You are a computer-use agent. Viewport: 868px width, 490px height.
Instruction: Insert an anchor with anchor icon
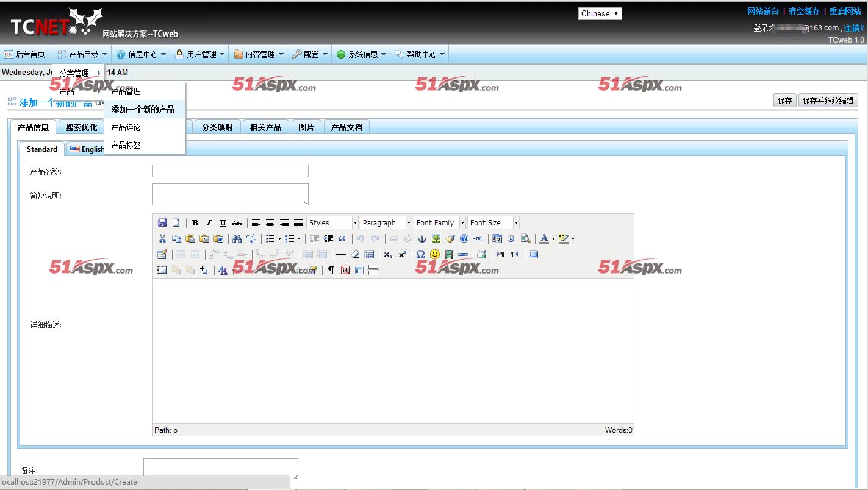422,238
